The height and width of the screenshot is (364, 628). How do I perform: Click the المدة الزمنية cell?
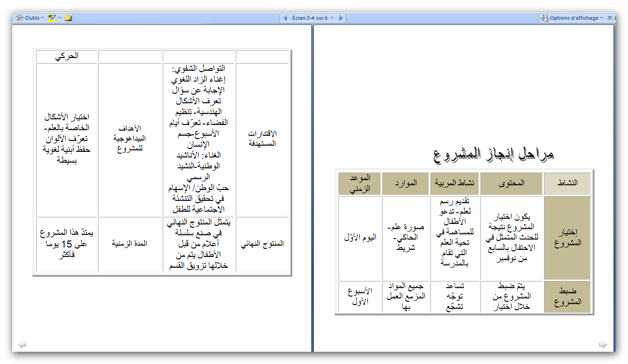[129, 244]
